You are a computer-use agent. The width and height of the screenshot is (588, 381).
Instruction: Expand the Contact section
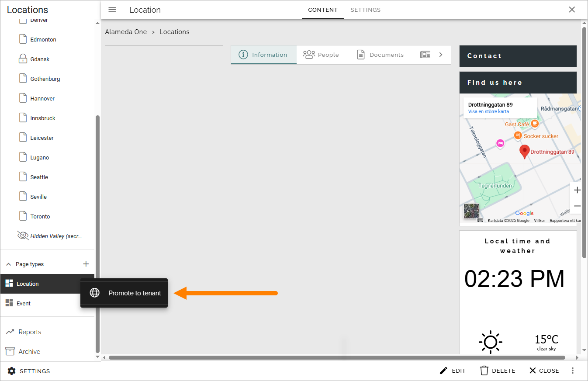coord(518,56)
